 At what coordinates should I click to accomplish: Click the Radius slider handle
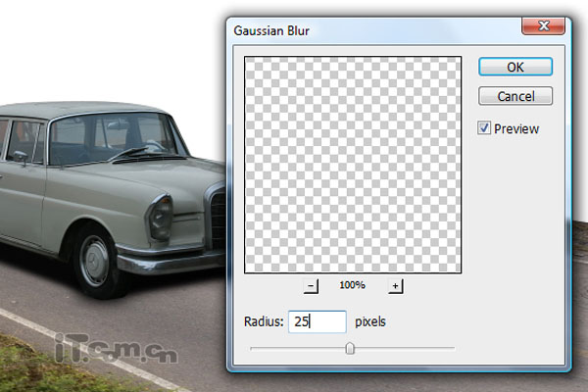350,347
